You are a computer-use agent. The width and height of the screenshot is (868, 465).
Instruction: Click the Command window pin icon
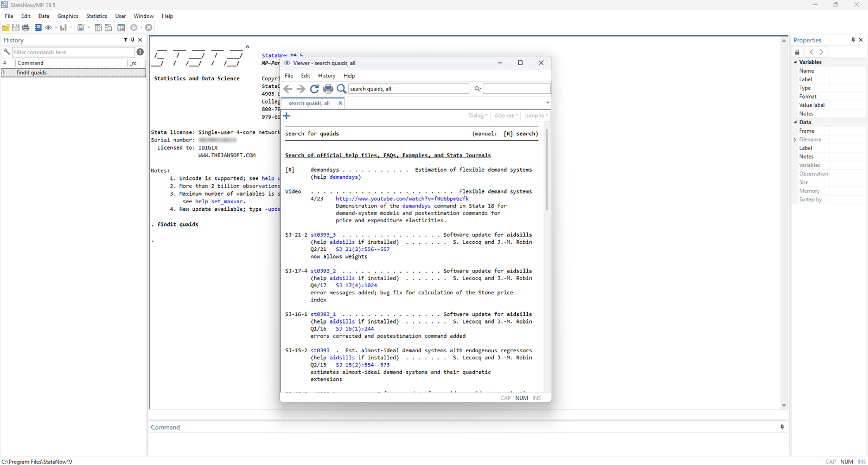782,427
